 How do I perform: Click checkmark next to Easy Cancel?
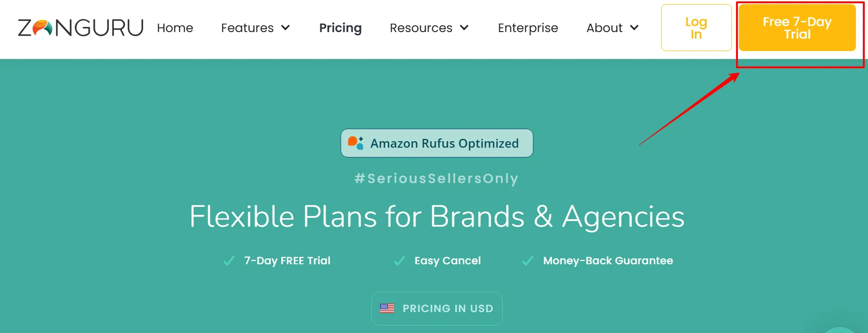click(x=399, y=261)
